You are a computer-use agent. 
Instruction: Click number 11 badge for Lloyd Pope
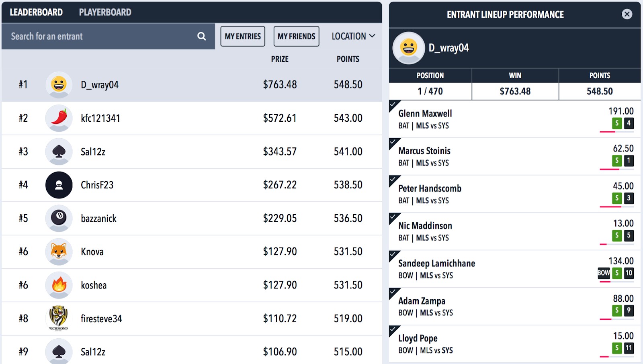pyautogui.click(x=629, y=348)
